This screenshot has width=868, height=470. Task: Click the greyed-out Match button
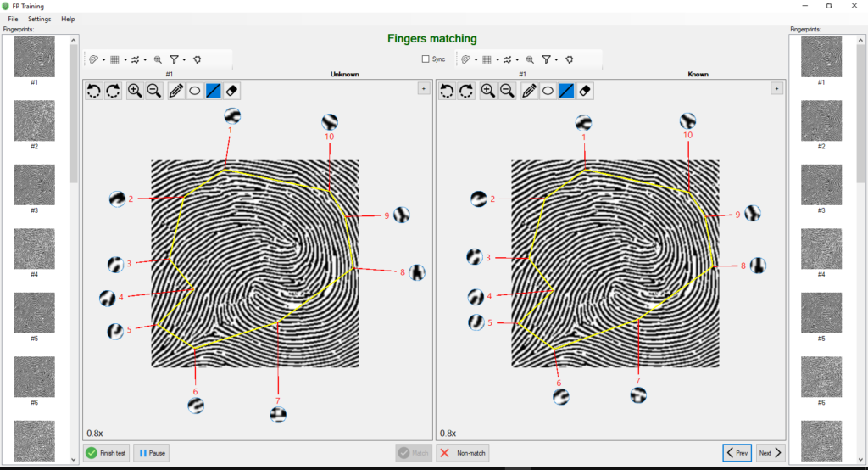(x=414, y=453)
